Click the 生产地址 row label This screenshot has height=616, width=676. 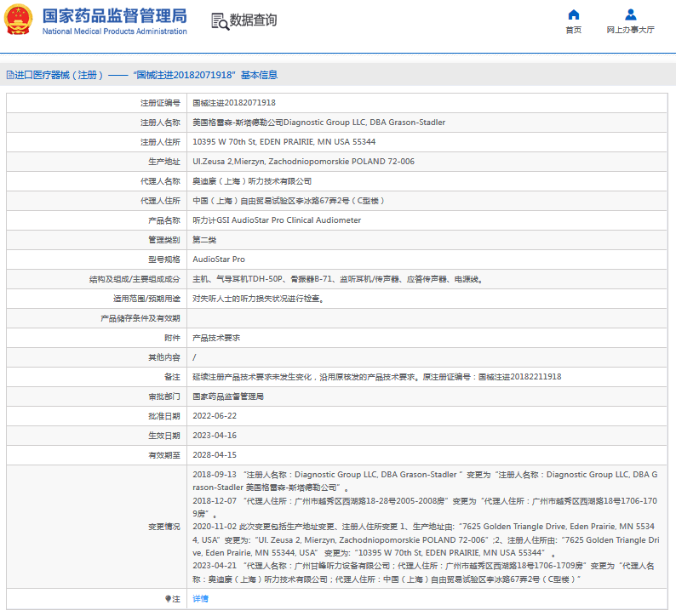(x=164, y=162)
